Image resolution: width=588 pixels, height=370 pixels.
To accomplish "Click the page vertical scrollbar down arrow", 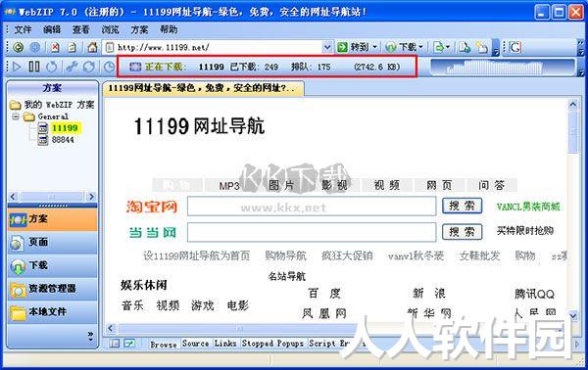I will 573,315.
